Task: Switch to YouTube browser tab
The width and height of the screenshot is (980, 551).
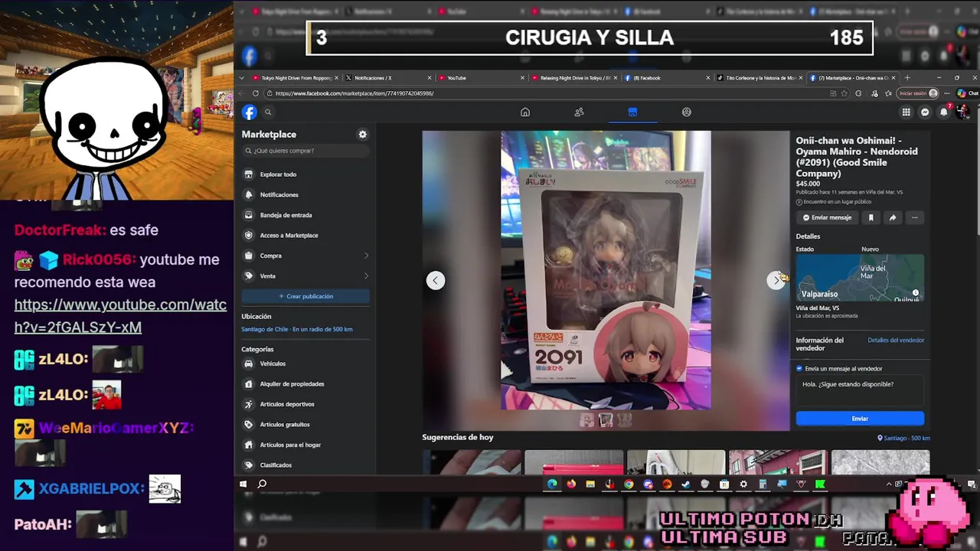Action: pyautogui.click(x=481, y=78)
